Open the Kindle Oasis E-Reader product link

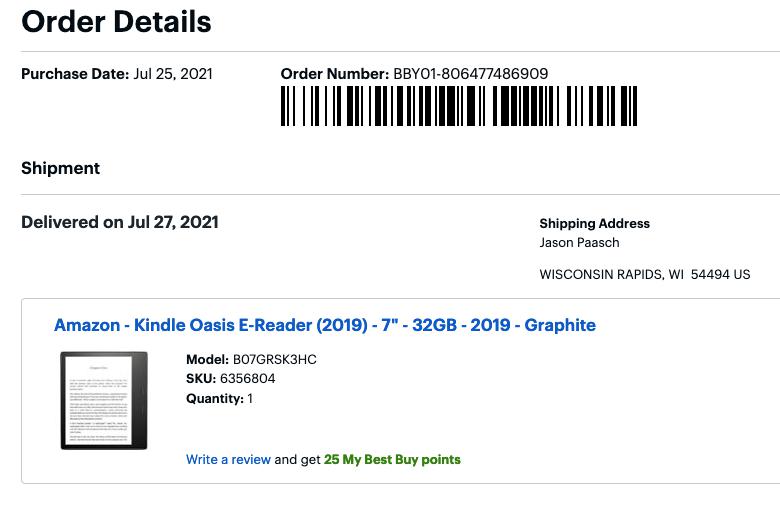point(324,325)
